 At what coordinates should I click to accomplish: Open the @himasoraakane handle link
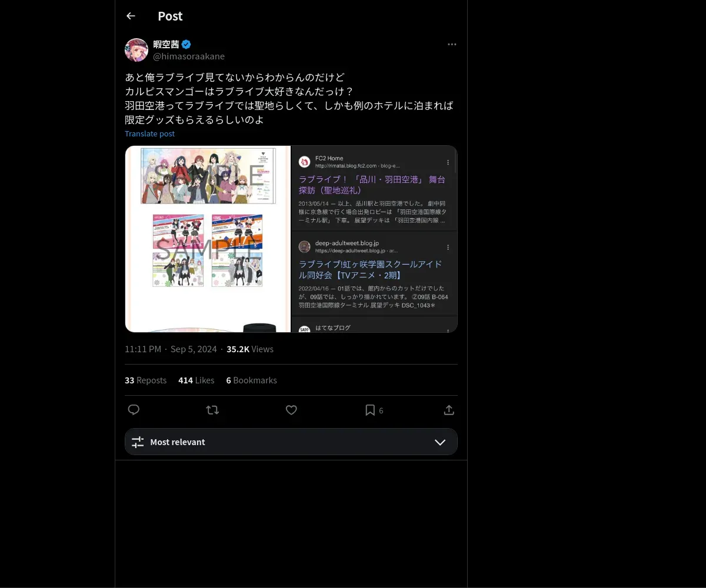pos(189,56)
